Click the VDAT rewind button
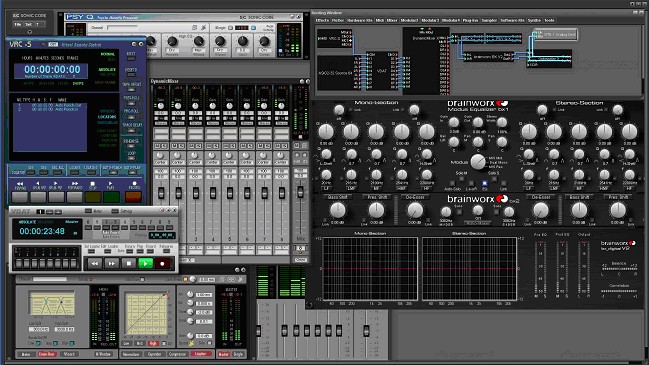The height and width of the screenshot is (365, 649). 95,264
